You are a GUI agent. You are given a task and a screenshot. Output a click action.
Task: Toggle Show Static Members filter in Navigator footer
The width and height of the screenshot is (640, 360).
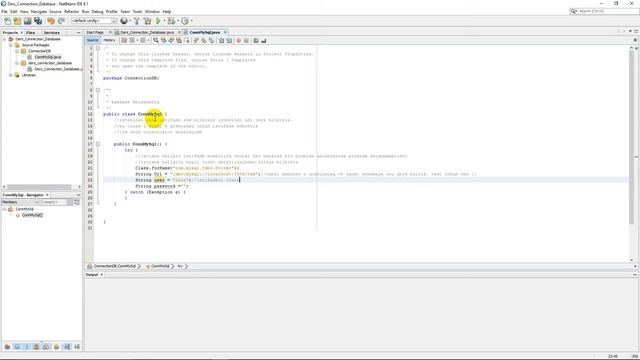point(27,347)
